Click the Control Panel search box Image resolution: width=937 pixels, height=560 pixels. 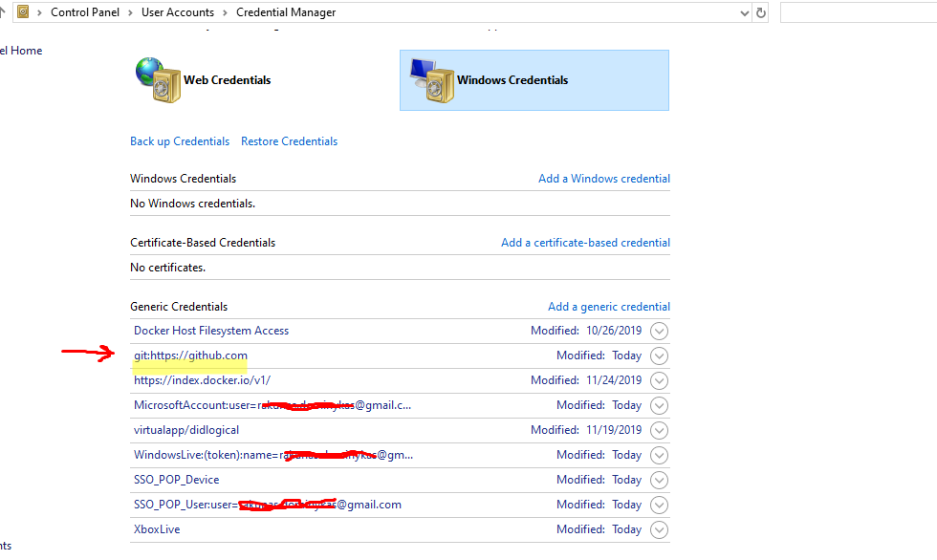pos(859,12)
